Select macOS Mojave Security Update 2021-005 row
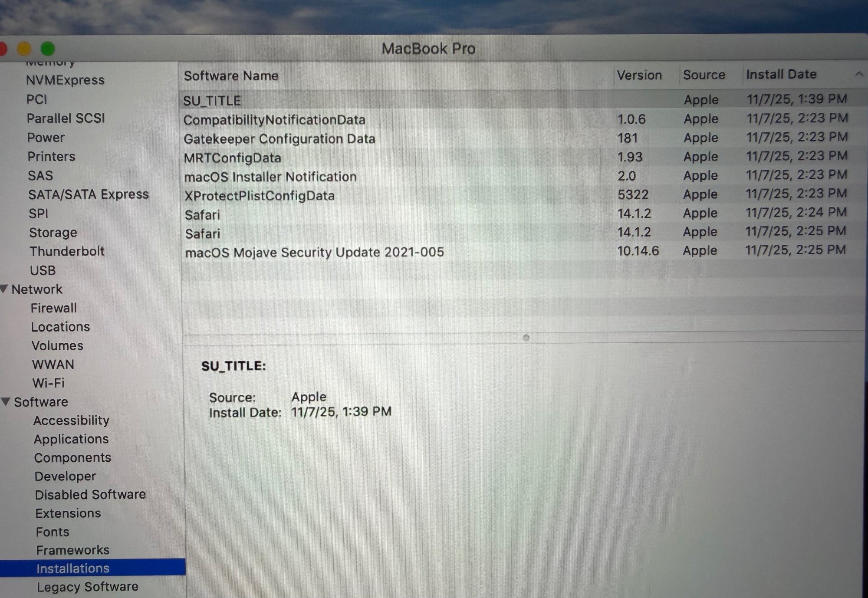 pyautogui.click(x=314, y=252)
